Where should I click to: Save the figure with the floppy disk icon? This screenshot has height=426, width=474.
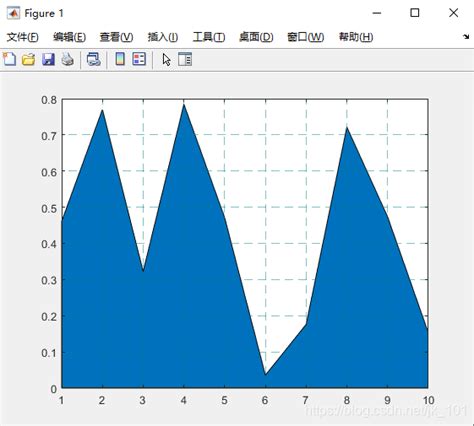[x=48, y=59]
